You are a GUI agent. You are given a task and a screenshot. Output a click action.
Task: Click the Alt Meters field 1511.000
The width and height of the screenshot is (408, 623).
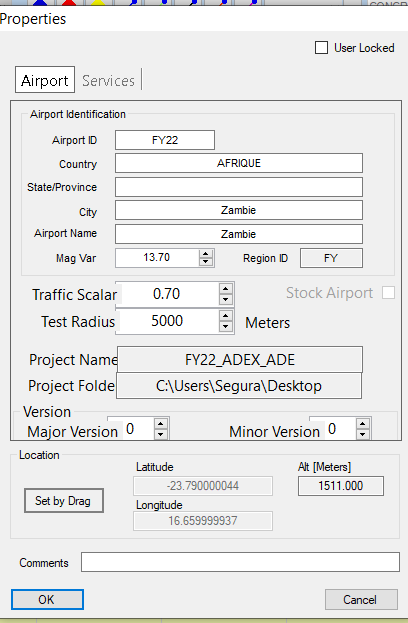click(341, 486)
